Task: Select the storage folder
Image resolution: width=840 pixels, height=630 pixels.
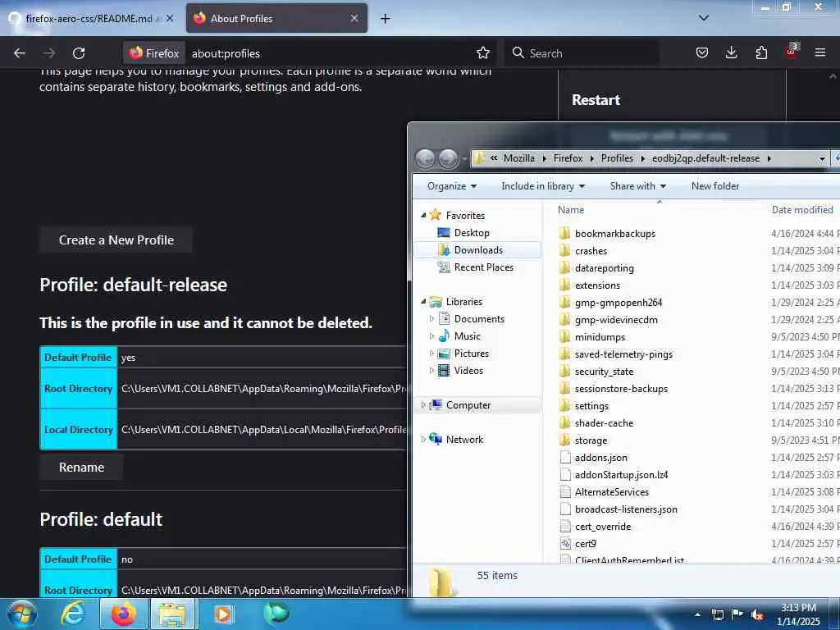Action: (x=591, y=441)
